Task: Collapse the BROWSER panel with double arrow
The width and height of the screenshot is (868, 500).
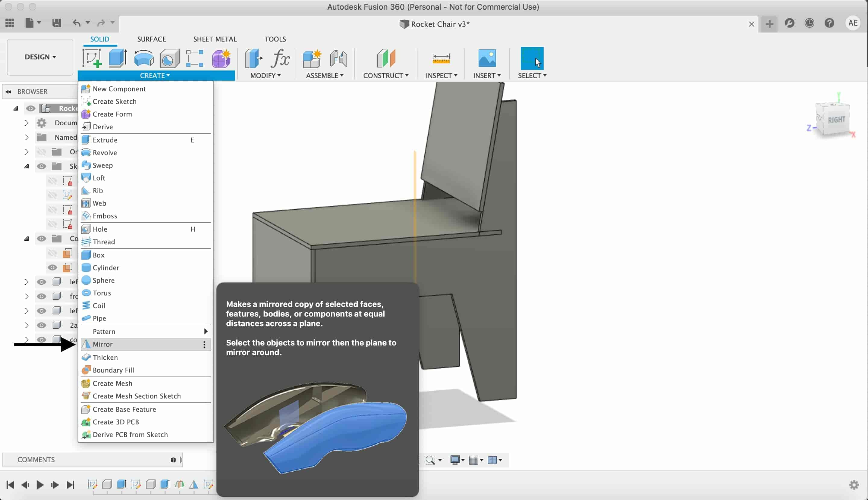Action: click(8, 92)
